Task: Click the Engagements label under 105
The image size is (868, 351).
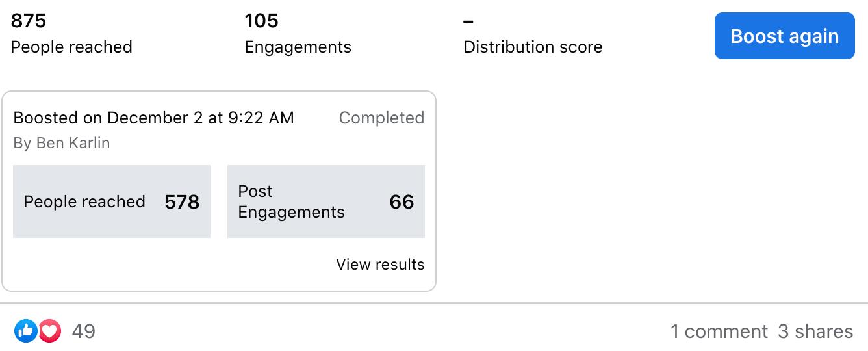Action: pos(298,47)
